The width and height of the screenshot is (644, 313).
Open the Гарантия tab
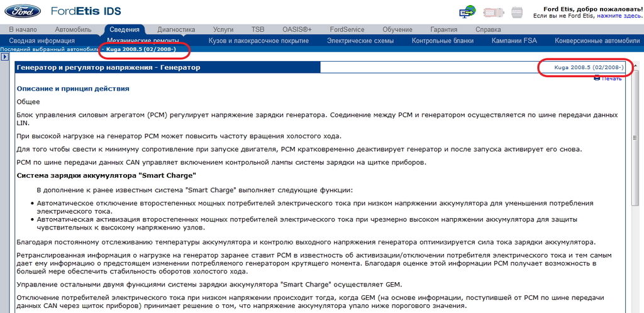(x=443, y=30)
